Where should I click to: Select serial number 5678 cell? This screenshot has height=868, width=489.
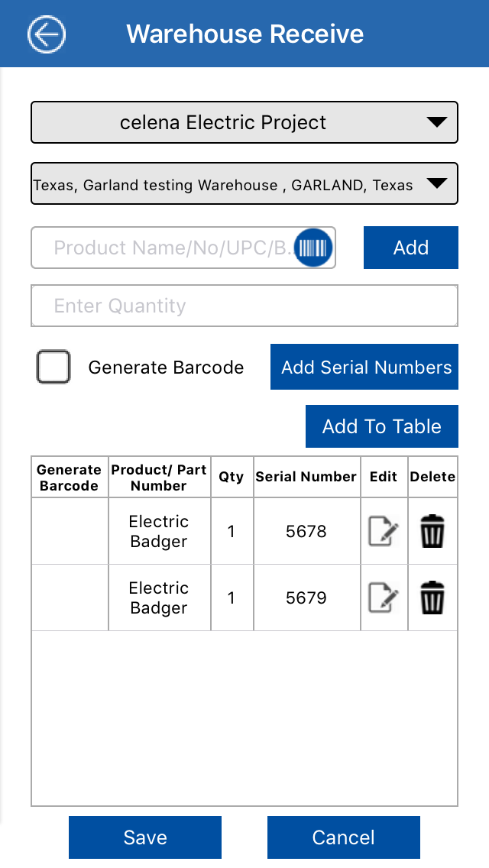pyautogui.click(x=306, y=532)
